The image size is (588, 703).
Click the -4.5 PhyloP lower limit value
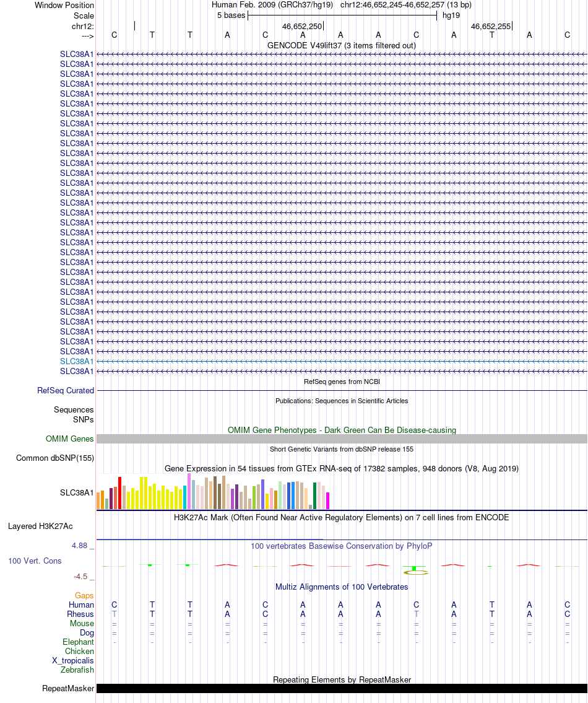coord(80,577)
